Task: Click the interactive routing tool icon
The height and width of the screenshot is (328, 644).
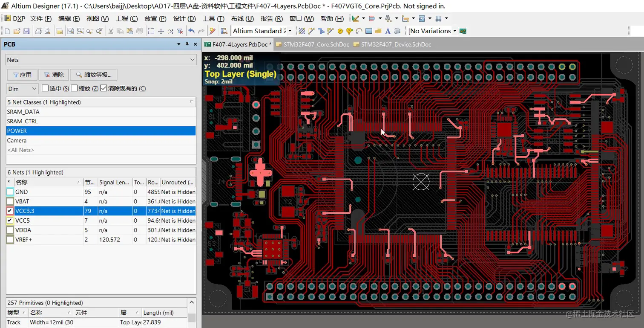Action: click(311, 31)
